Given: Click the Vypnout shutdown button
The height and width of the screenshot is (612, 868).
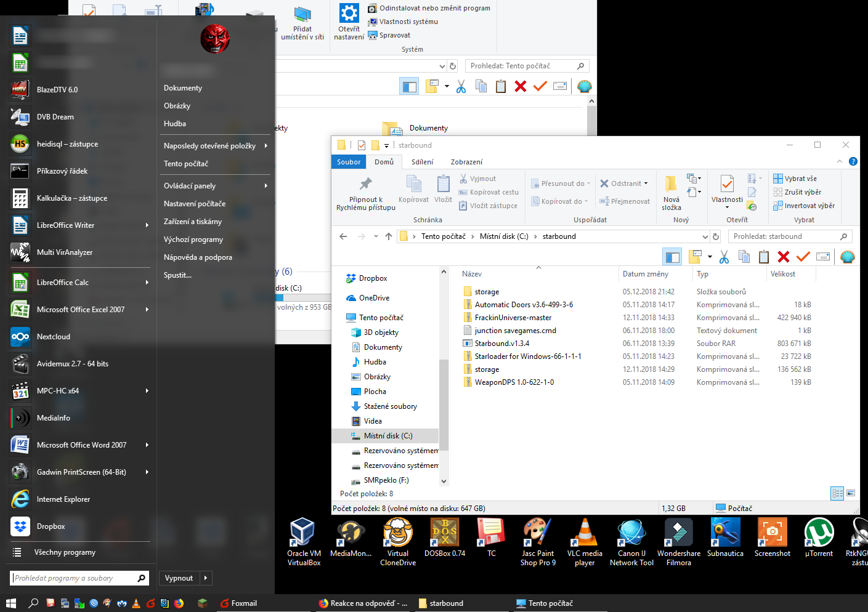Looking at the screenshot, I should 179,578.
